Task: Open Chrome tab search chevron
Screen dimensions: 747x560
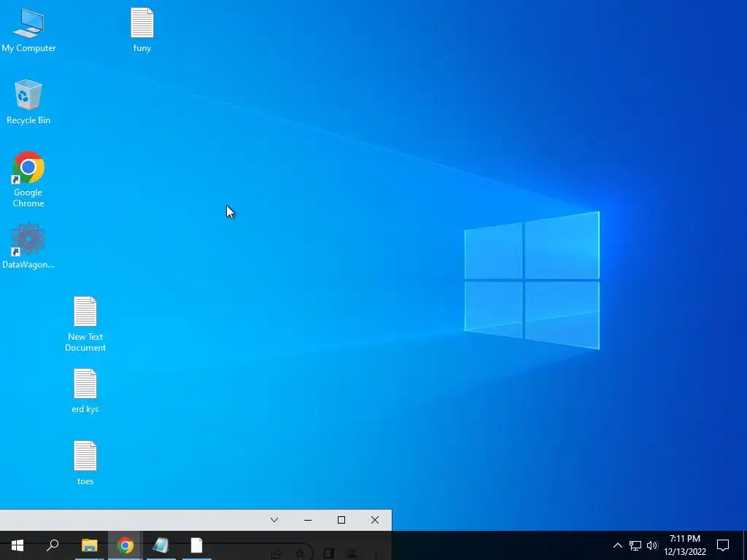Action: tap(274, 520)
